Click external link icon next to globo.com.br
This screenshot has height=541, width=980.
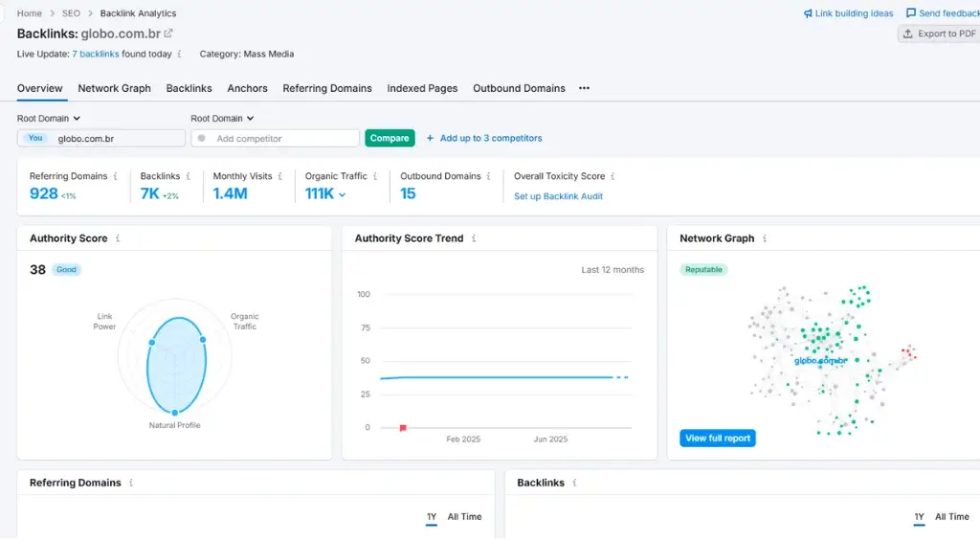168,34
